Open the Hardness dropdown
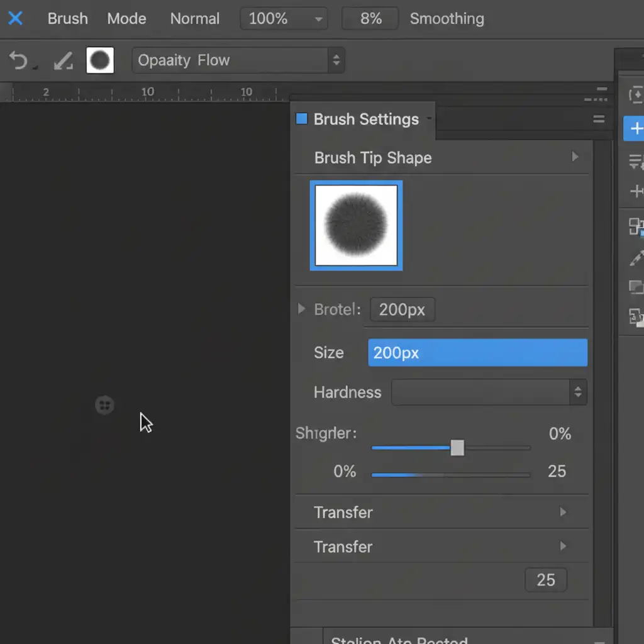 489,392
